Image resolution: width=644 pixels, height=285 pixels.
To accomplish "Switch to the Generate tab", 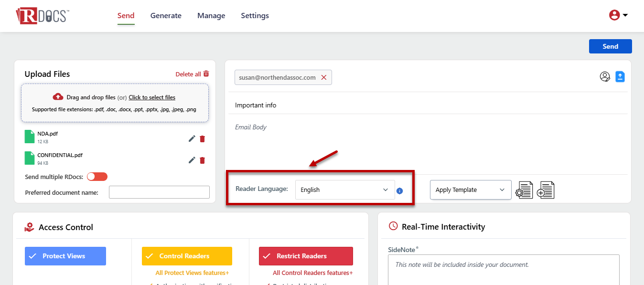I will [166, 16].
